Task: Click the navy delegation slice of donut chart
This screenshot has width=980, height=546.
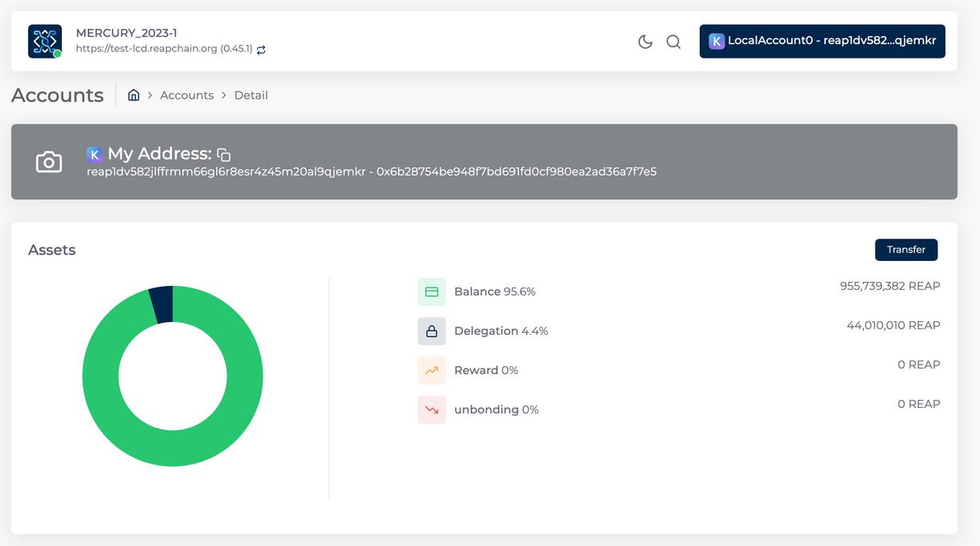Action: click(162, 304)
